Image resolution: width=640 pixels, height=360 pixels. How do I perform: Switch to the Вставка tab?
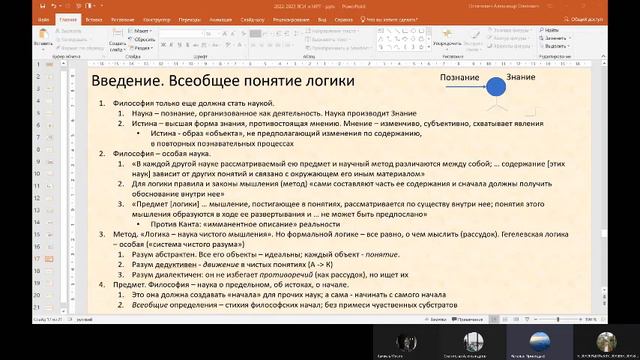pyautogui.click(x=94, y=20)
